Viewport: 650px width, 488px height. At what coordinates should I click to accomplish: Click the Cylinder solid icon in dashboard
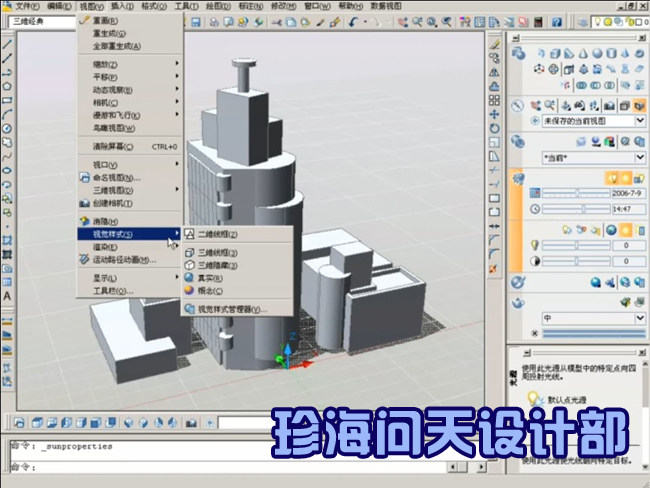tap(611, 53)
